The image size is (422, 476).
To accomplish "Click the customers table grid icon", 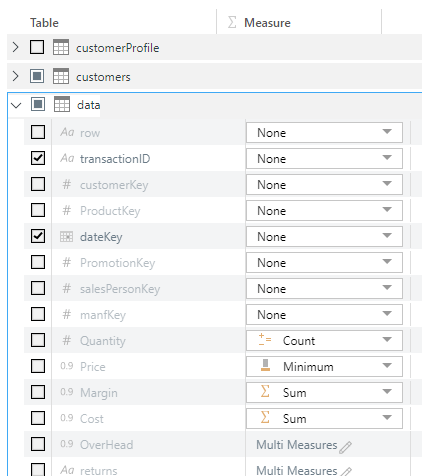I will (61, 76).
